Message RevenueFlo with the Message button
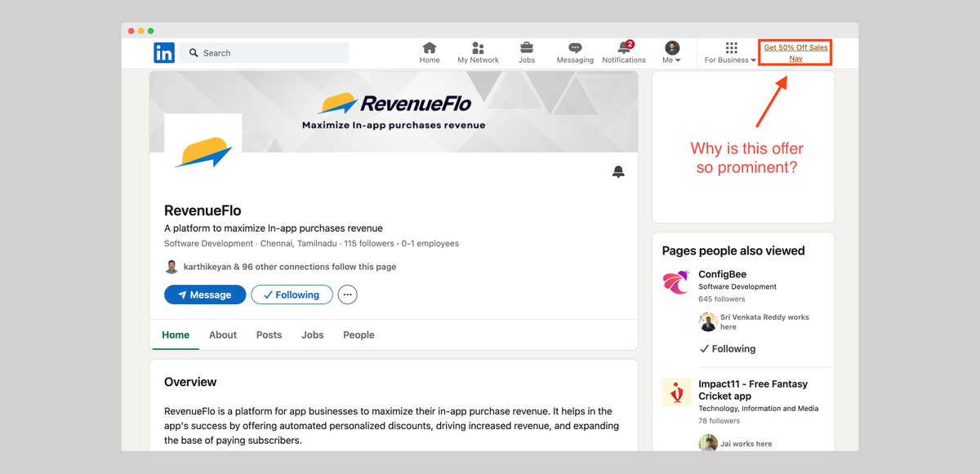Image resolution: width=980 pixels, height=474 pixels. pyautogui.click(x=205, y=295)
